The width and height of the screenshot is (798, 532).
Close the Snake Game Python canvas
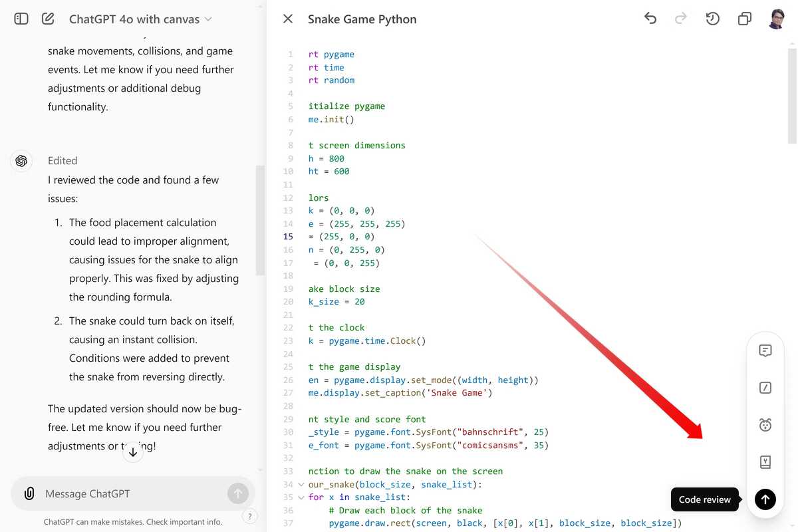tap(288, 19)
